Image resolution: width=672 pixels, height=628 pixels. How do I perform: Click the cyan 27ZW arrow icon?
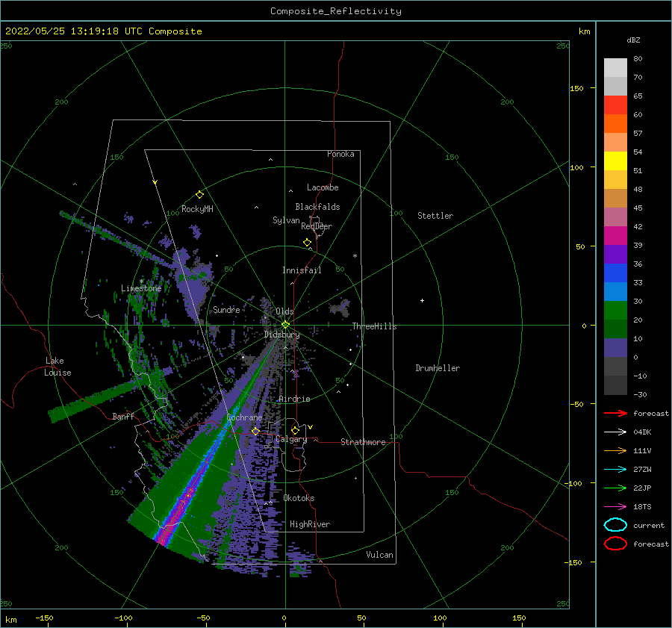(x=615, y=470)
